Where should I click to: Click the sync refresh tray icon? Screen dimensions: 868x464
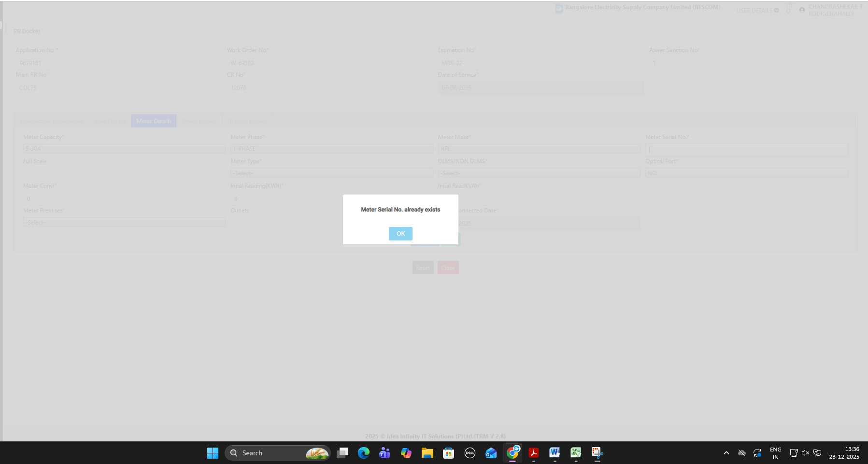coord(757,453)
